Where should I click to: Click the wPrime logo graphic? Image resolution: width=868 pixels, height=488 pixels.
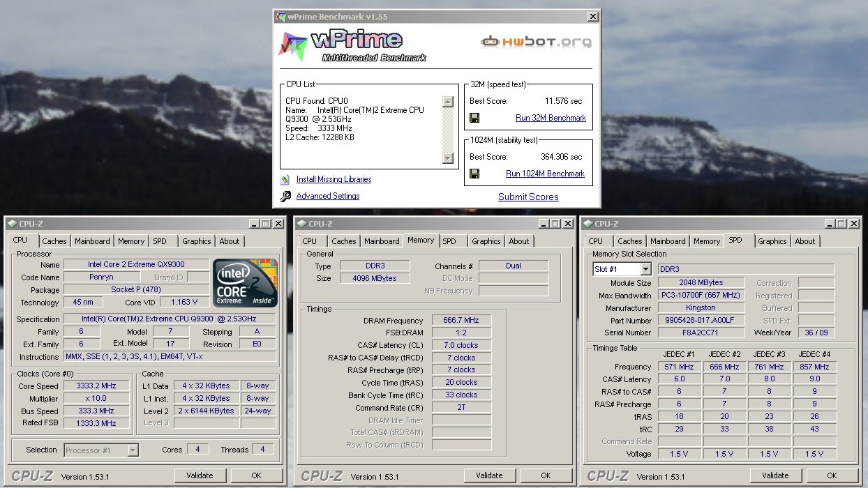coord(352,45)
